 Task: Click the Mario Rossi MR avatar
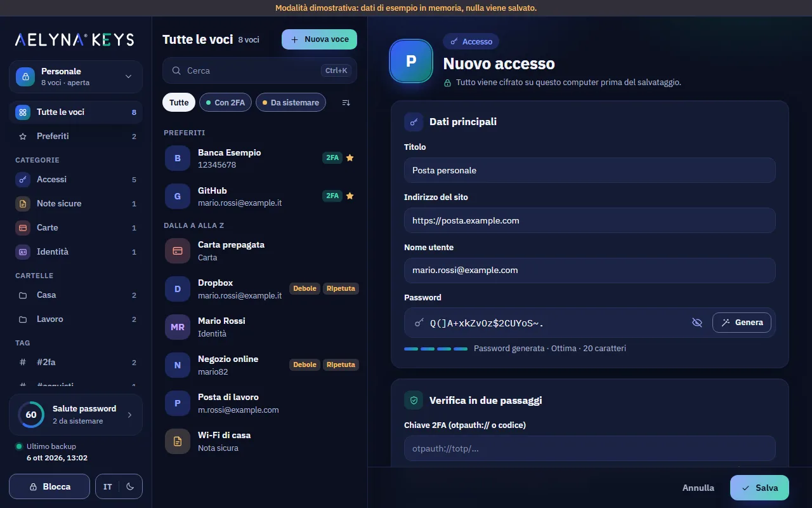point(178,327)
